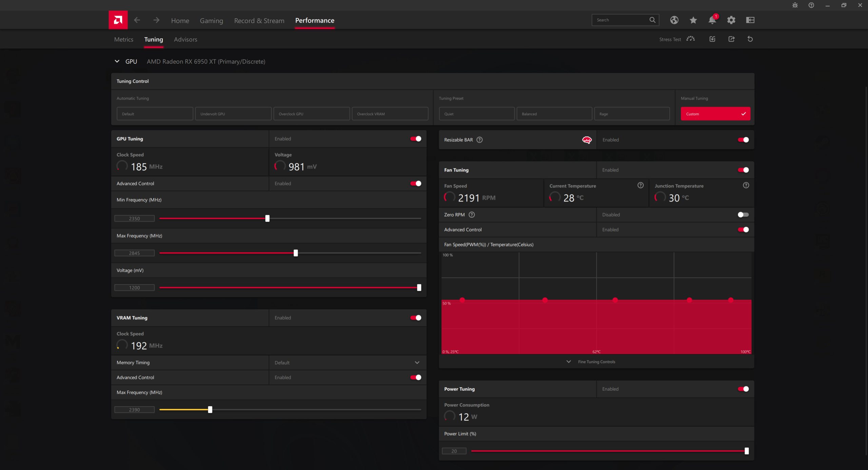Open the settings gear icon
This screenshot has height=470, width=868.
[x=731, y=20]
